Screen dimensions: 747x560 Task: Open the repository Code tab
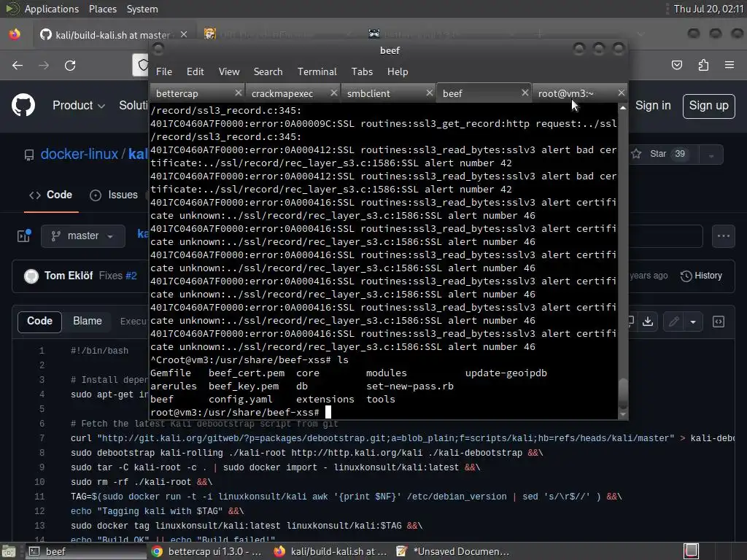pyautogui.click(x=51, y=195)
